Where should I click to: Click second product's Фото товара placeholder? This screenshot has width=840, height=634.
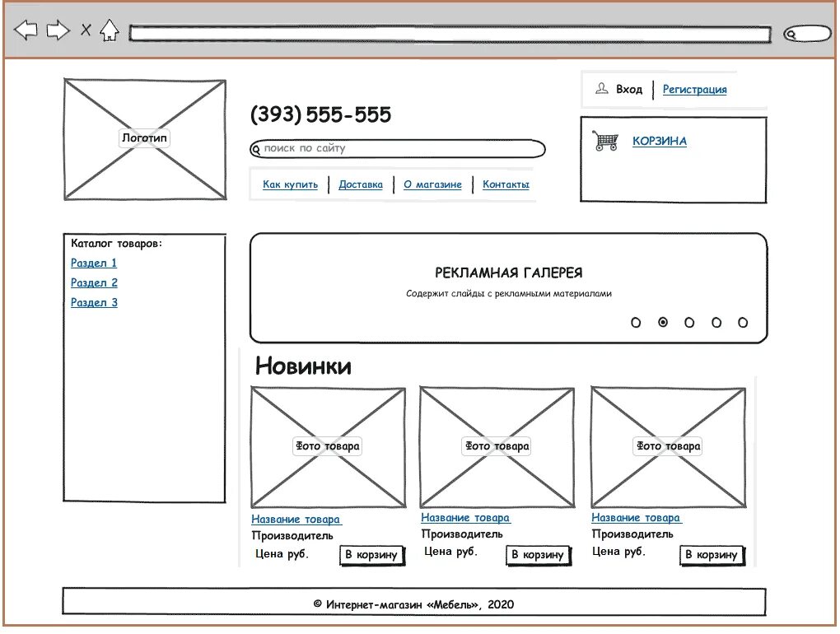pyautogui.click(x=497, y=447)
